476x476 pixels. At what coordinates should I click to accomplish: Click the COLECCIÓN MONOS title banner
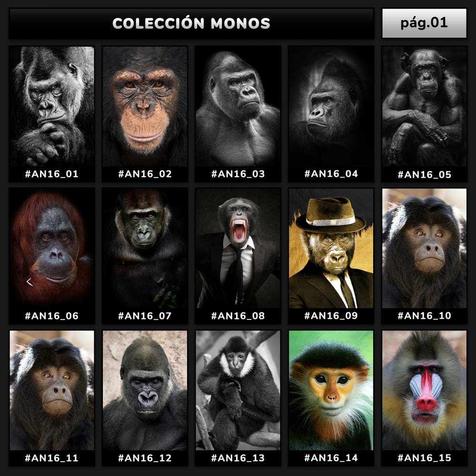191,23
